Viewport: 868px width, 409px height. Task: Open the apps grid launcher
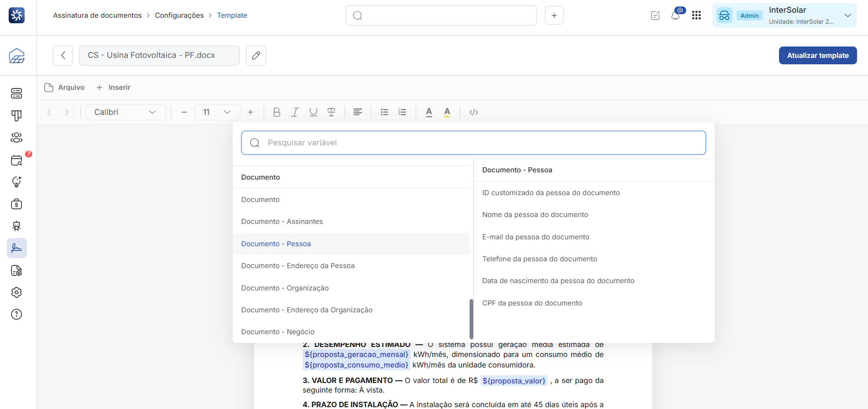pyautogui.click(x=696, y=16)
